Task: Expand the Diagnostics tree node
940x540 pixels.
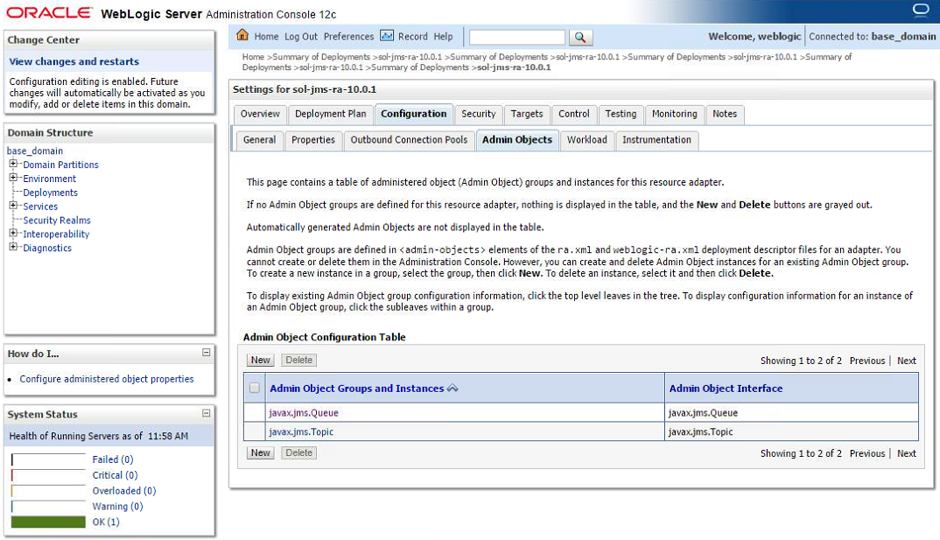Action: click(14, 248)
